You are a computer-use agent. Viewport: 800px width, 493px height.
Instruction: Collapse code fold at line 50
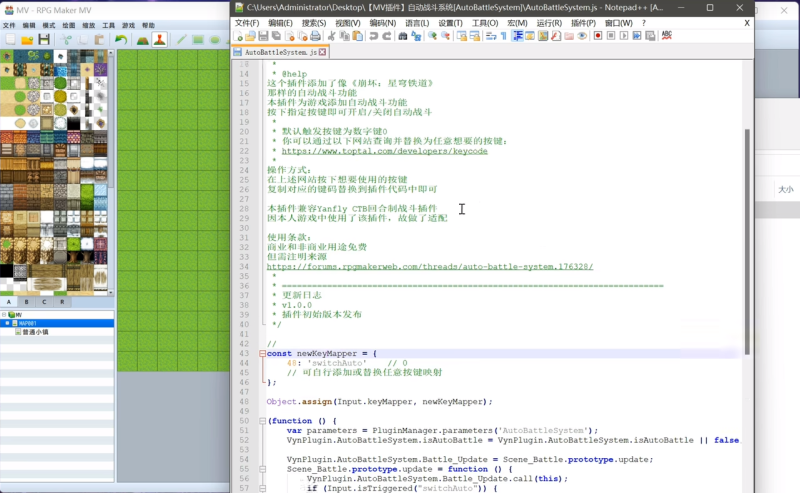pos(262,421)
